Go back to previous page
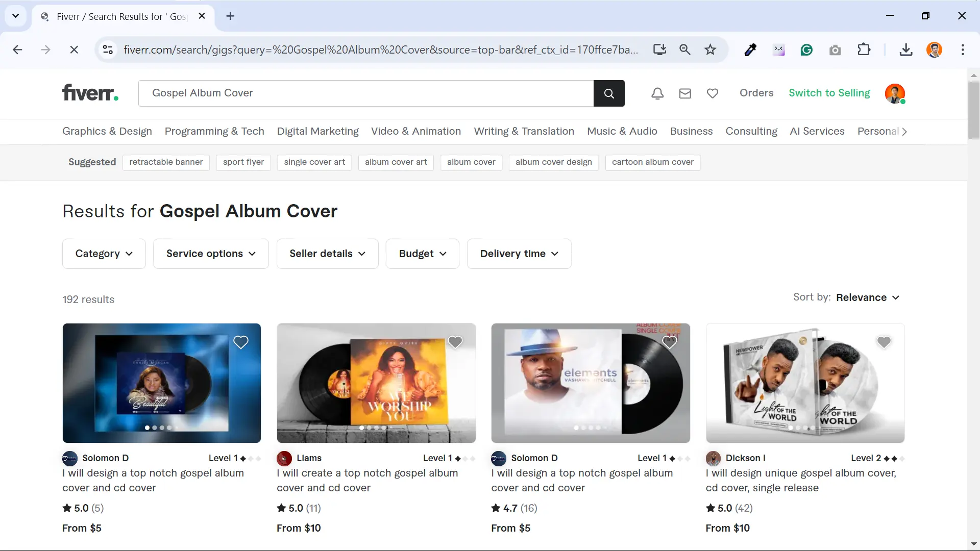This screenshot has width=980, height=551. [17, 49]
